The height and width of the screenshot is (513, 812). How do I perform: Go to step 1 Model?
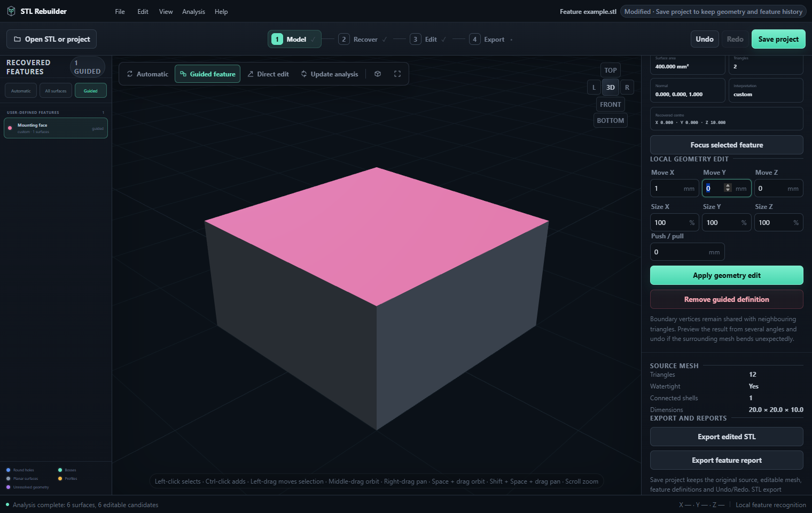point(294,39)
